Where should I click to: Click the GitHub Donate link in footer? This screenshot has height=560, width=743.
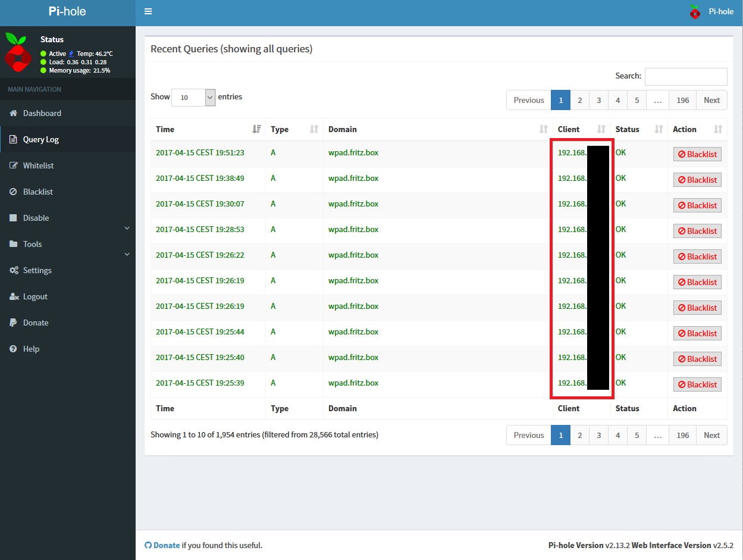(x=166, y=545)
